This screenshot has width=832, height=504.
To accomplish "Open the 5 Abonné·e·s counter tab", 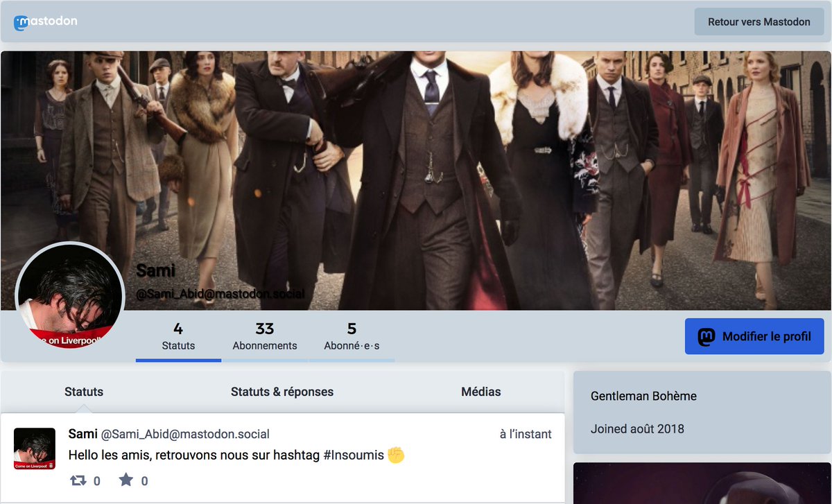I will [x=352, y=336].
